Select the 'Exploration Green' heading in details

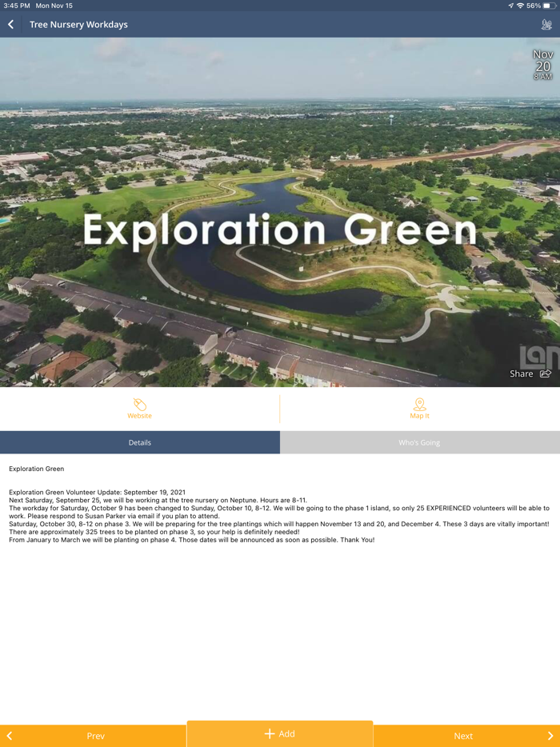point(36,469)
